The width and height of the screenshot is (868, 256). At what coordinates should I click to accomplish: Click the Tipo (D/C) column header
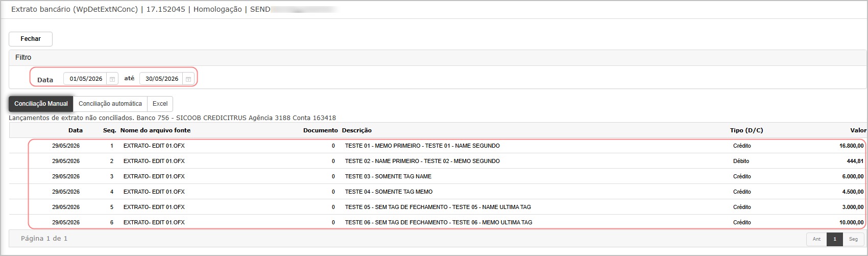[746, 130]
